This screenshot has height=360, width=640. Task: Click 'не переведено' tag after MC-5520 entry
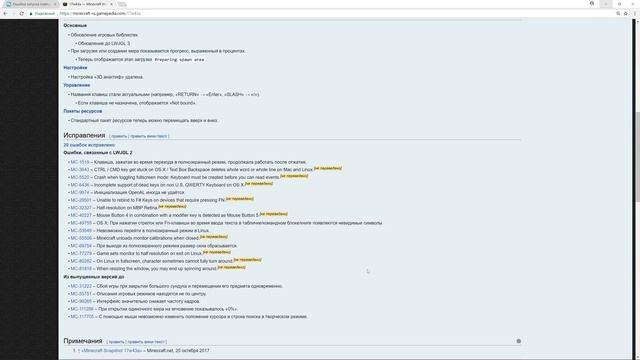coord(294,176)
